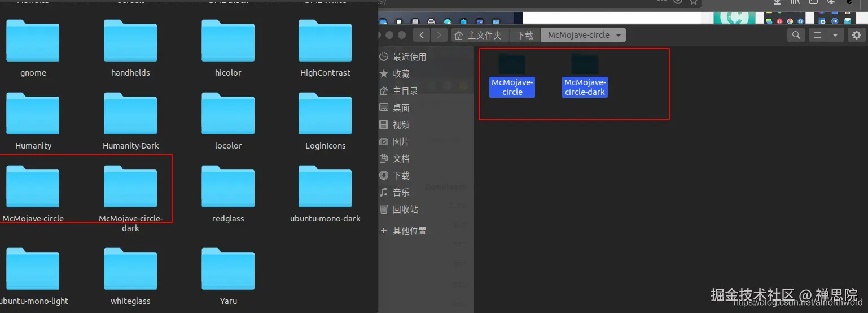This screenshot has height=313, width=868.
Task: Open the whiteglass folder
Action: [130, 276]
